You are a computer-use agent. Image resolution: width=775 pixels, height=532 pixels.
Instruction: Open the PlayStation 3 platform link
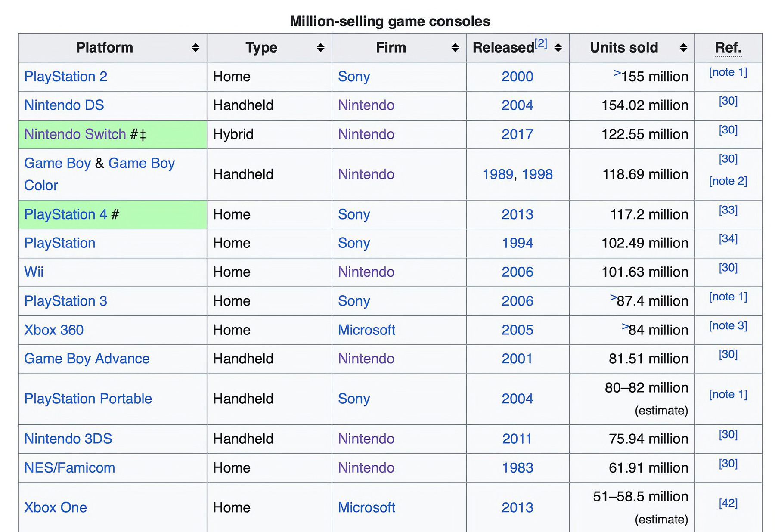pos(65,301)
